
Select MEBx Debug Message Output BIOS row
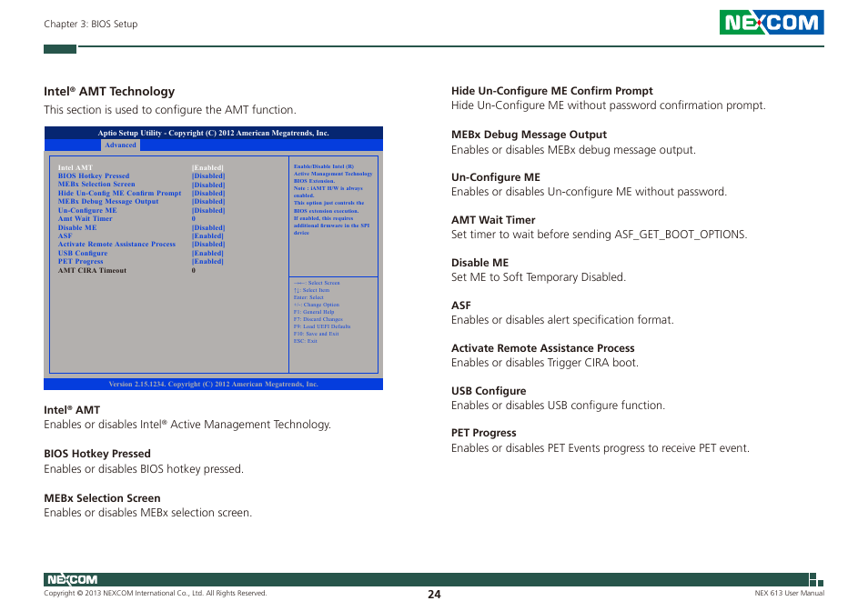point(108,201)
